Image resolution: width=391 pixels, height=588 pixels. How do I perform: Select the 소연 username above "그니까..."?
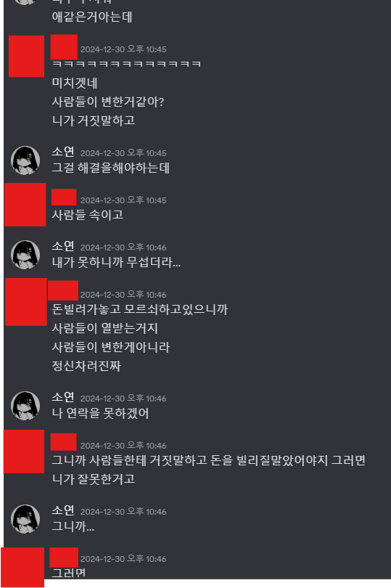click(x=63, y=511)
